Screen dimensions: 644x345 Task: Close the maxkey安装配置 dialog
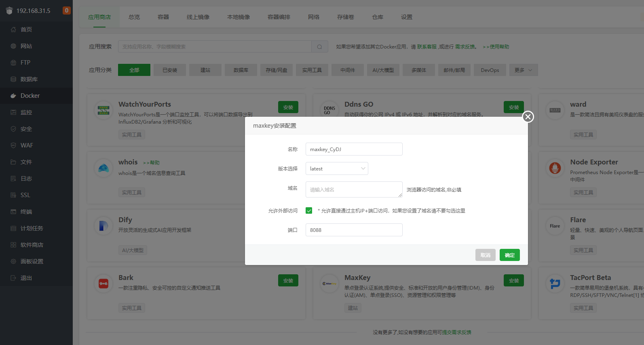coord(528,117)
